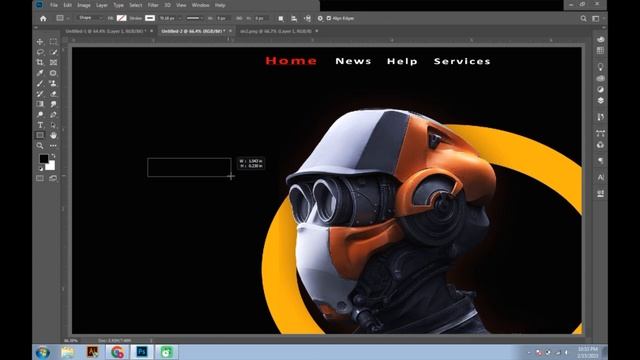
Task: Open the Layer menu
Action: click(102, 5)
